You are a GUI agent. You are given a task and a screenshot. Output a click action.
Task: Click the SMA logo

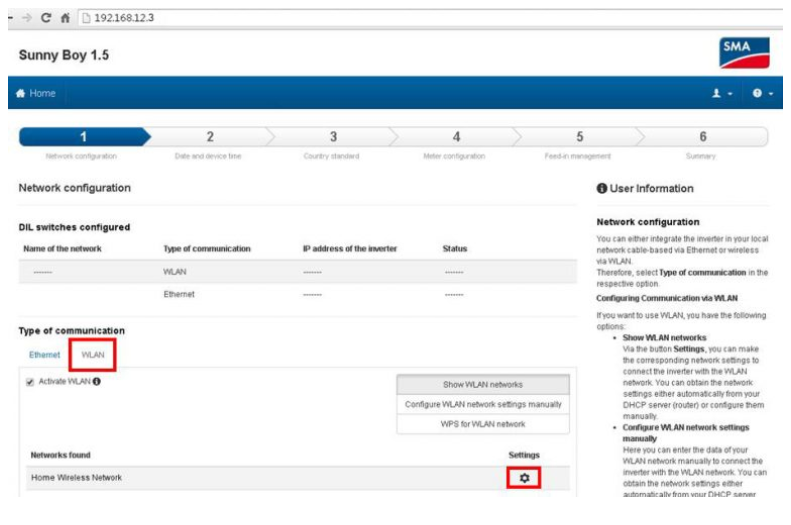(744, 52)
